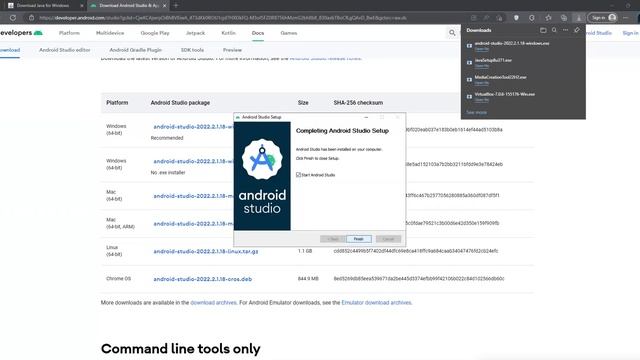The height and width of the screenshot is (360, 640).
Task: Open file under MediaCreationTool download entry
Action: (482, 83)
